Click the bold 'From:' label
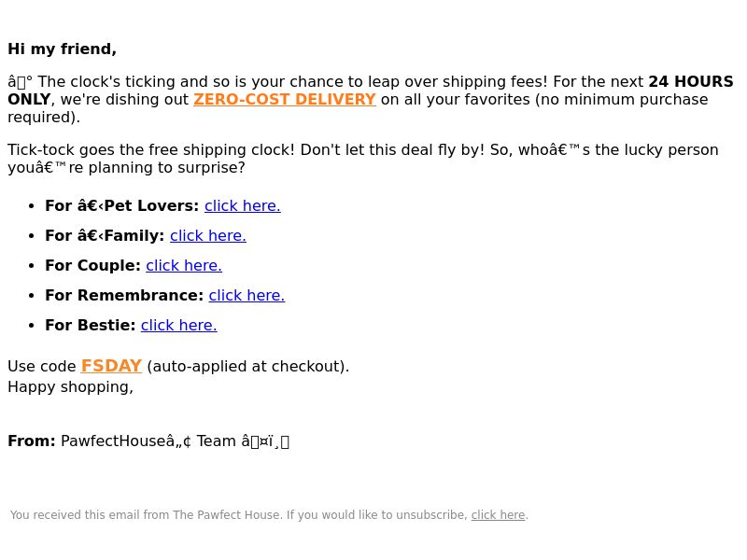The width and height of the screenshot is (747, 560). 32,441
